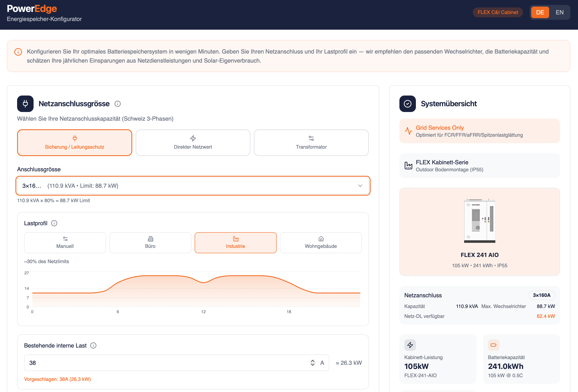This screenshot has width=578, height=392.
Task: Click info icon beside Bestehende interne Last
Action: click(93, 345)
